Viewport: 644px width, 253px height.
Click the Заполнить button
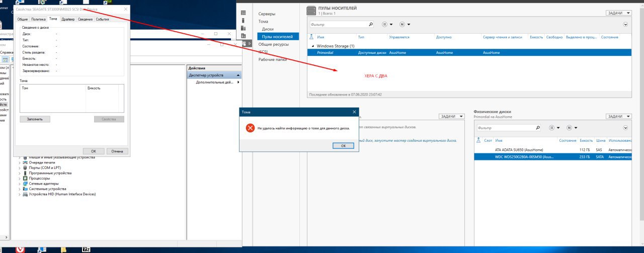35,119
